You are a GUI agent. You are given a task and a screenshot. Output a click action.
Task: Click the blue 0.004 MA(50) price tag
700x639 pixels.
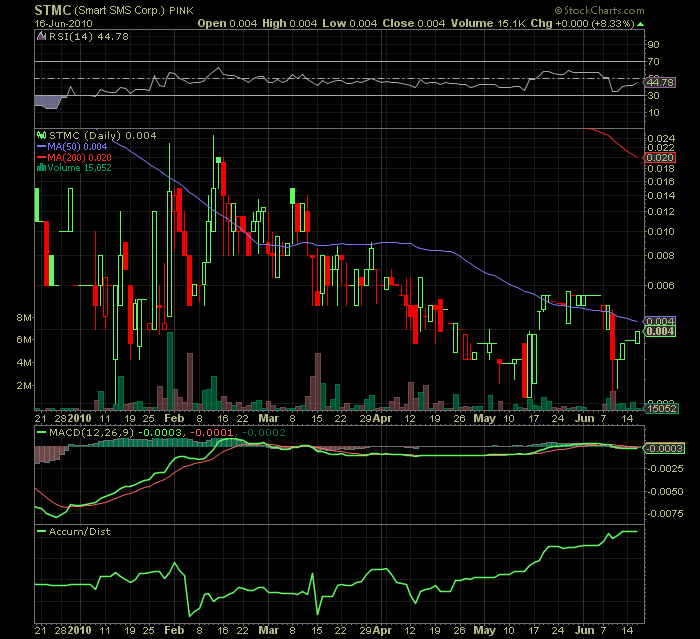coord(660,322)
